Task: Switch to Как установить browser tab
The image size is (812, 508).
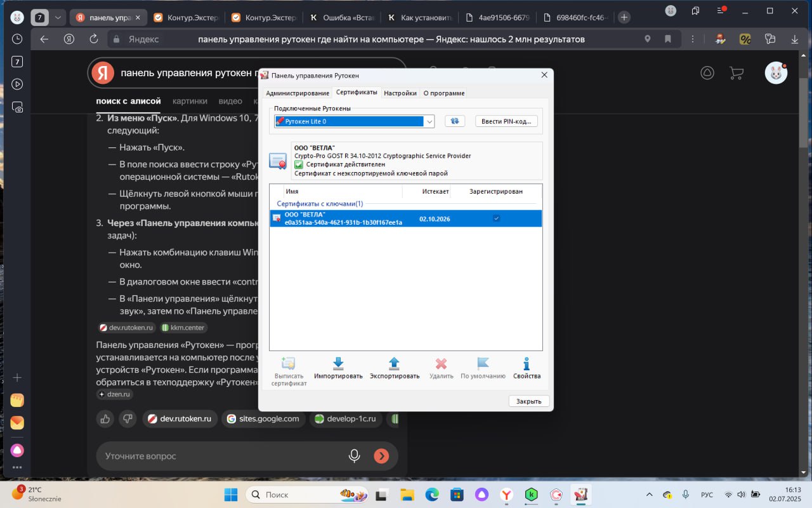Action: (x=419, y=17)
